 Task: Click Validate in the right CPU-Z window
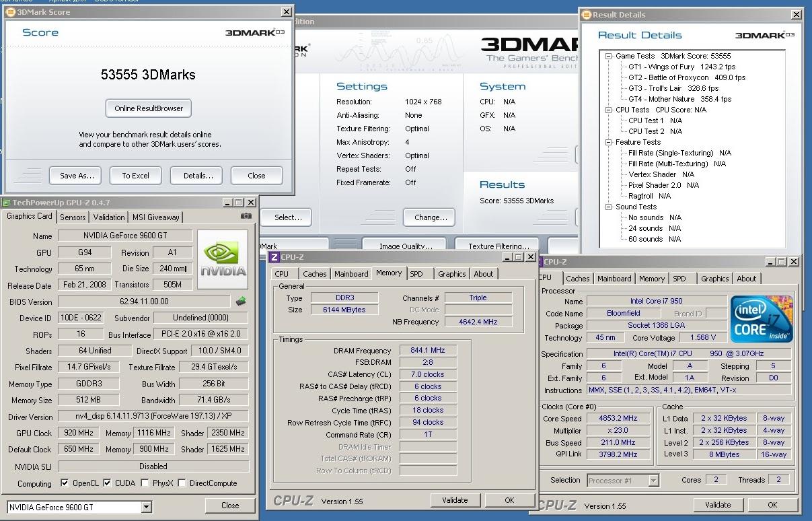(x=718, y=505)
